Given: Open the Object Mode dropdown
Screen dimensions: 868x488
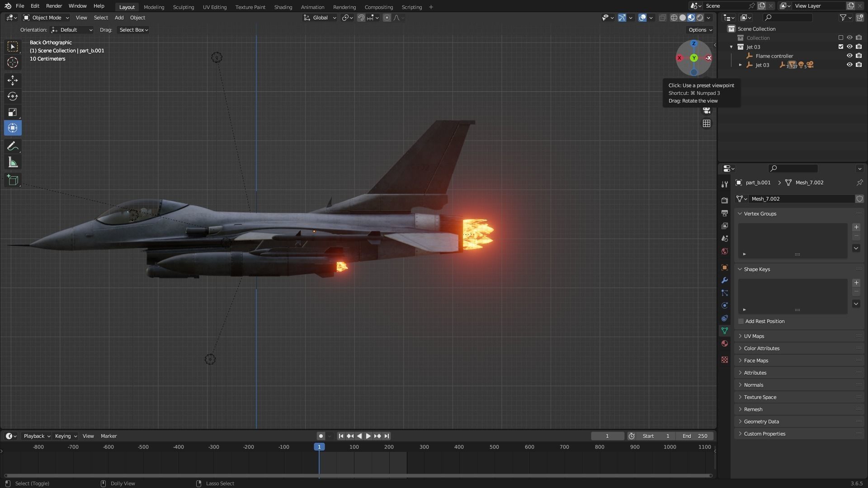Looking at the screenshot, I should click(46, 18).
